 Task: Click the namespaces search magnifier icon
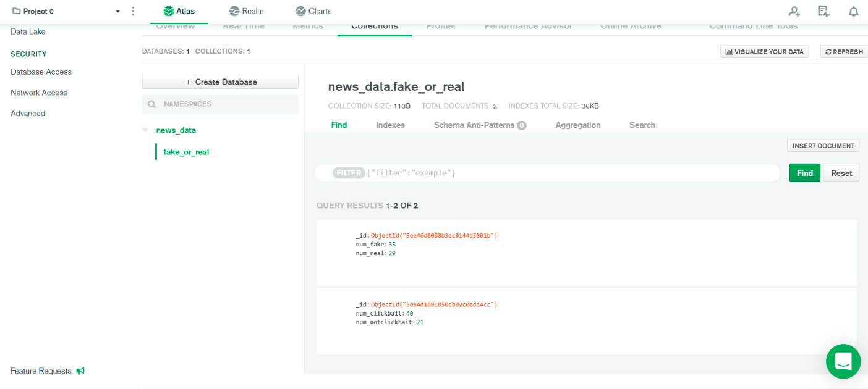(151, 104)
